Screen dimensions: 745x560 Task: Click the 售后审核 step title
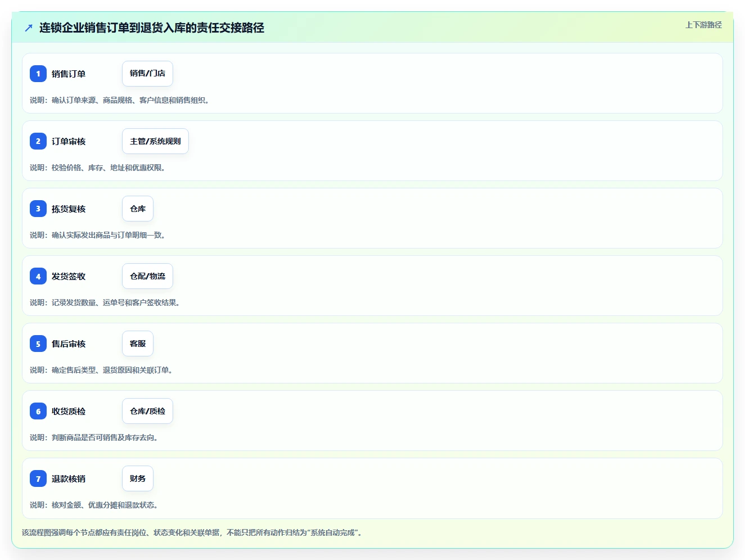[69, 344]
